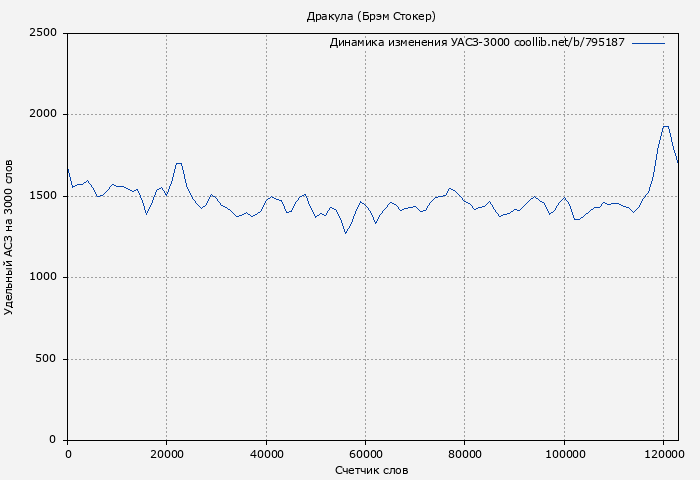Viewport: 700px width, 480px height.
Task: Click the 60000 tick label on the x-axis
Action: [x=366, y=454]
